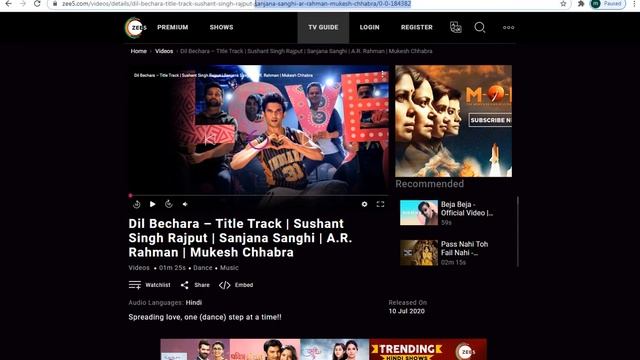Bookmark this page with star icon
The height and width of the screenshot is (360, 640).
pyautogui.click(x=563, y=4)
